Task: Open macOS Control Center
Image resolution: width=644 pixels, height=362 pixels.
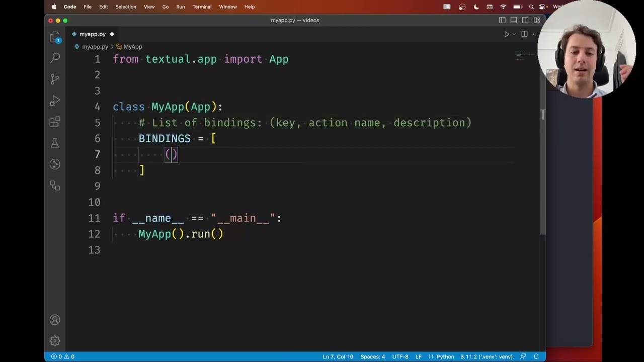Action: pos(542,7)
